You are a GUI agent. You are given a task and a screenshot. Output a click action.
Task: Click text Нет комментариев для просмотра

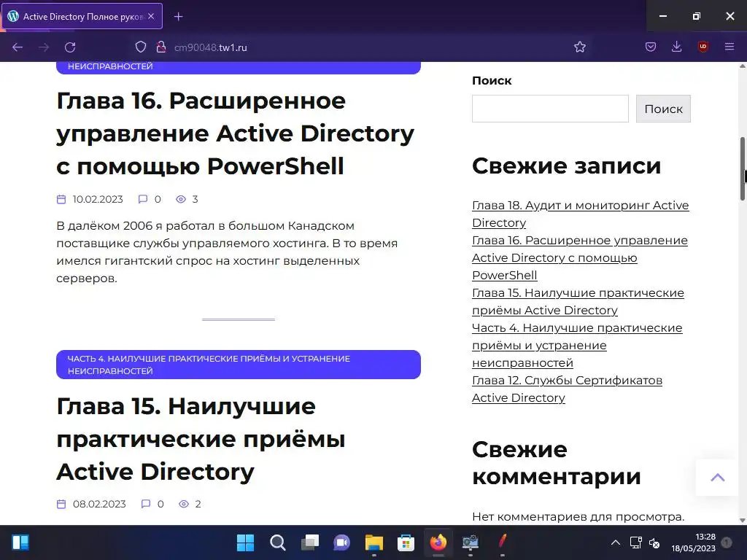[578, 517]
